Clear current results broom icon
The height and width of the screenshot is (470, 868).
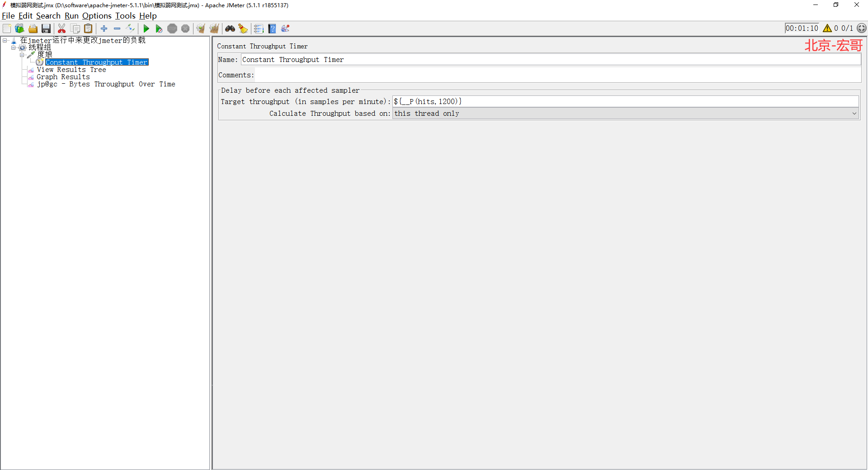pyautogui.click(x=201, y=28)
